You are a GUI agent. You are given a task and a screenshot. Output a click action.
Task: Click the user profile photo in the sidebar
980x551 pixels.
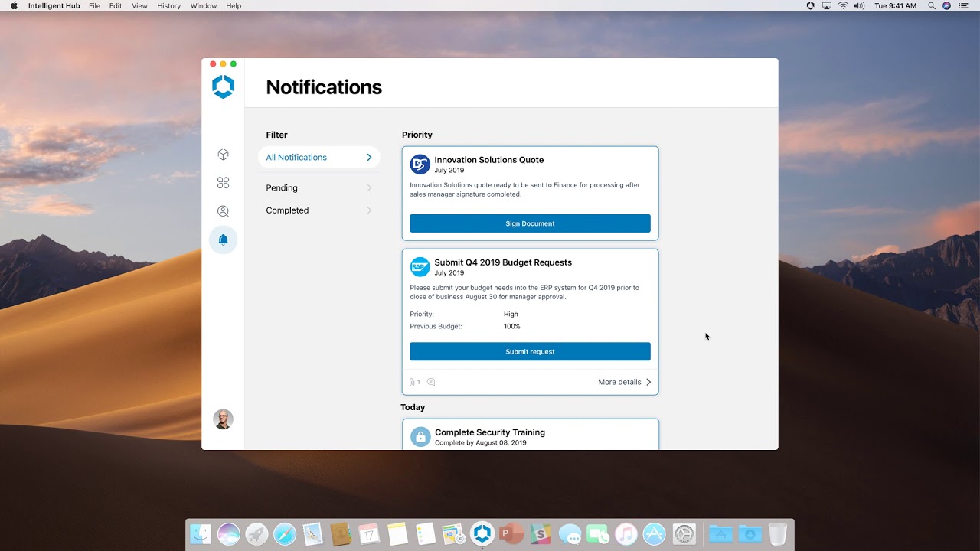click(x=223, y=419)
